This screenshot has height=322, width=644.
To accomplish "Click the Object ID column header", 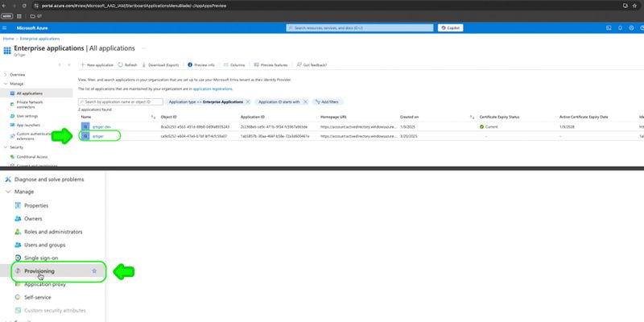I will (169, 117).
